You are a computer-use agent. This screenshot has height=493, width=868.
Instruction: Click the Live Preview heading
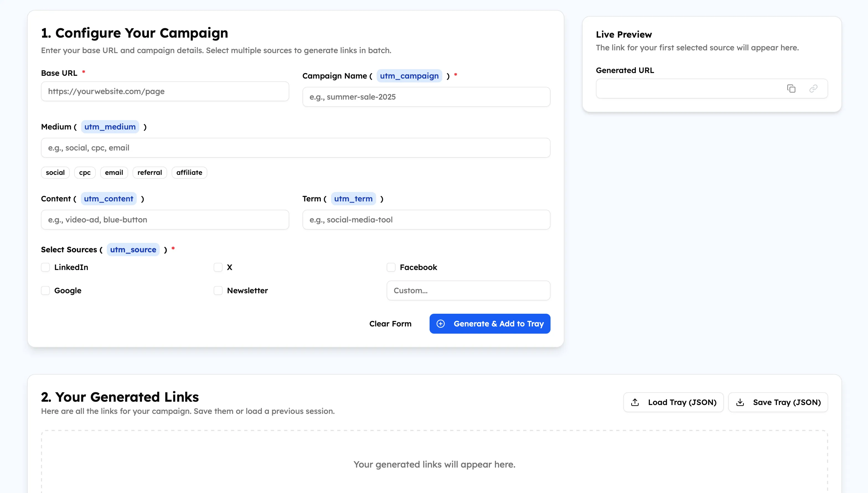(624, 35)
